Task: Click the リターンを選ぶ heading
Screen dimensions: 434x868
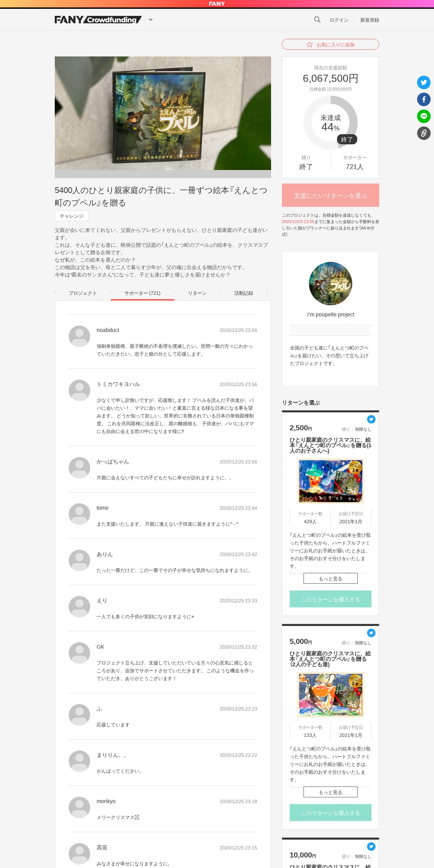Action: coord(301,403)
